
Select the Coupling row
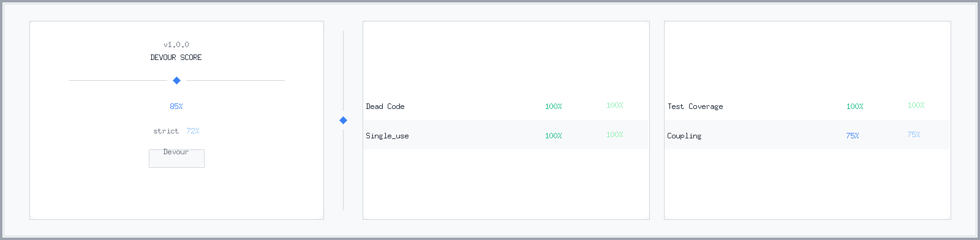click(x=807, y=135)
